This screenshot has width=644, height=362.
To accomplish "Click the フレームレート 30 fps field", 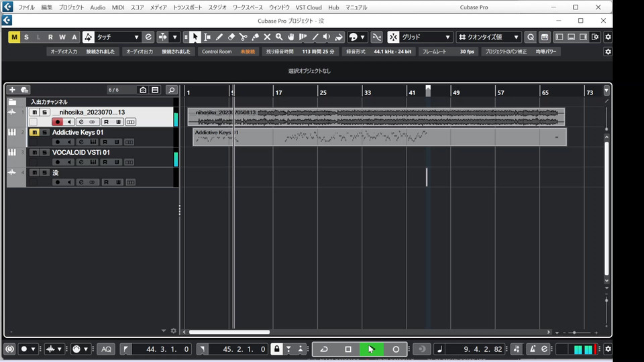I will click(448, 52).
